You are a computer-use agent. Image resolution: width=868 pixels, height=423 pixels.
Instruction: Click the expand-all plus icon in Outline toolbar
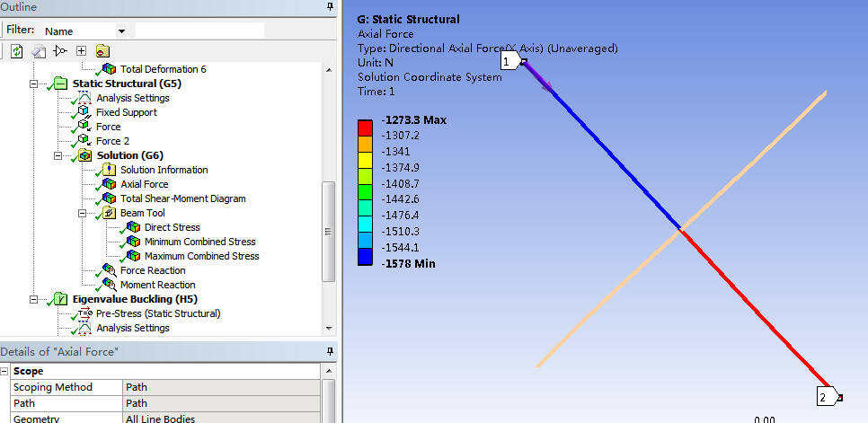pyautogui.click(x=81, y=51)
